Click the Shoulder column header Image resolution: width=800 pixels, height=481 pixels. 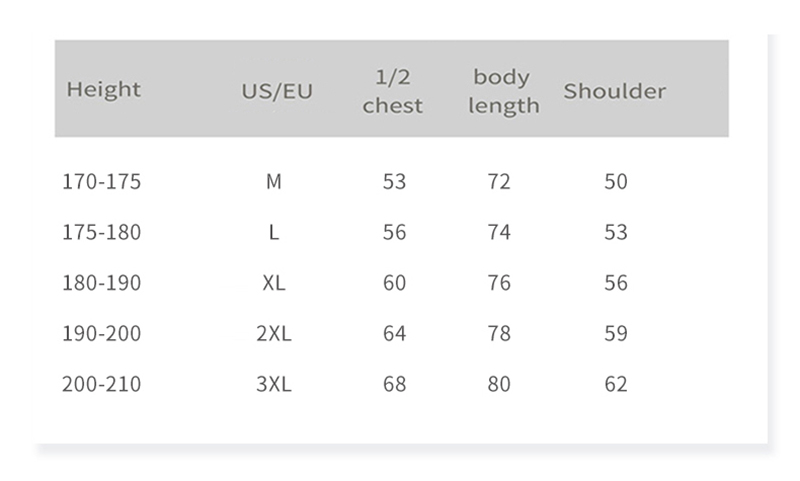[x=614, y=92]
